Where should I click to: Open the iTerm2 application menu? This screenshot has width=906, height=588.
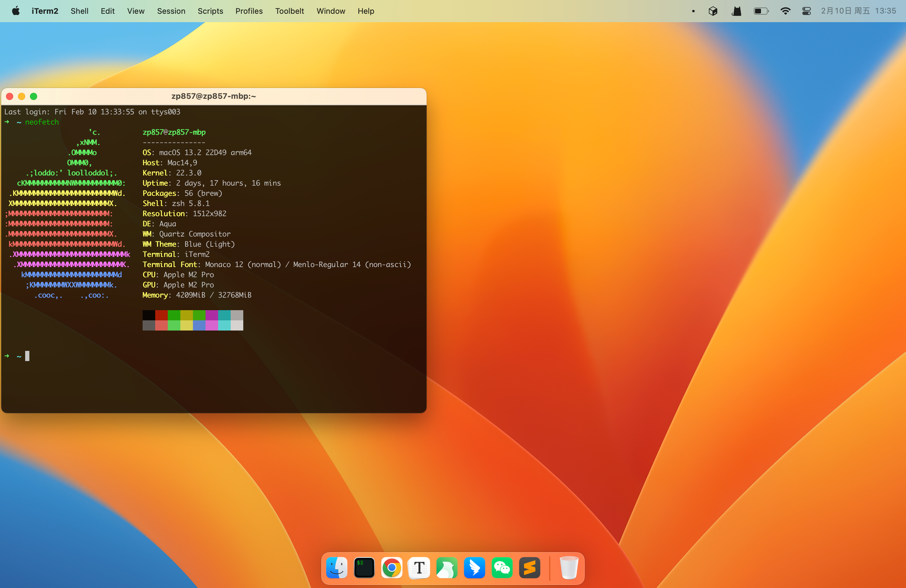45,11
